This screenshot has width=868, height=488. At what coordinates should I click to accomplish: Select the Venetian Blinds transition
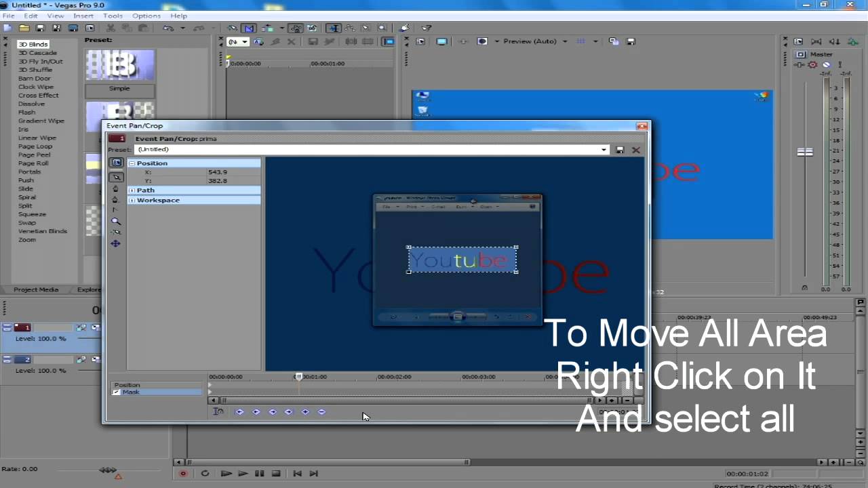[42, 231]
